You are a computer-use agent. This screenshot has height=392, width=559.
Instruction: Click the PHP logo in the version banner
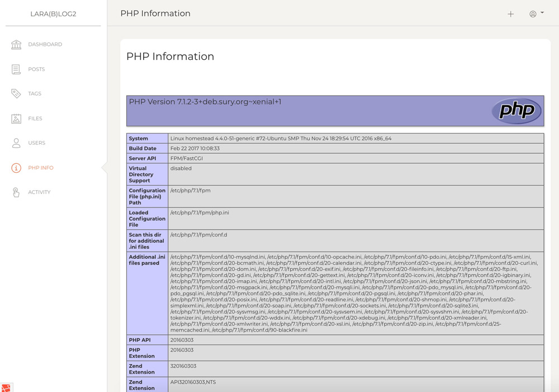pos(516,111)
